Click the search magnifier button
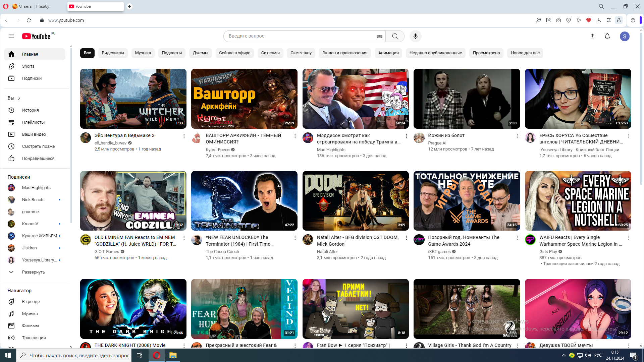This screenshot has height=362, width=644. coord(395,36)
